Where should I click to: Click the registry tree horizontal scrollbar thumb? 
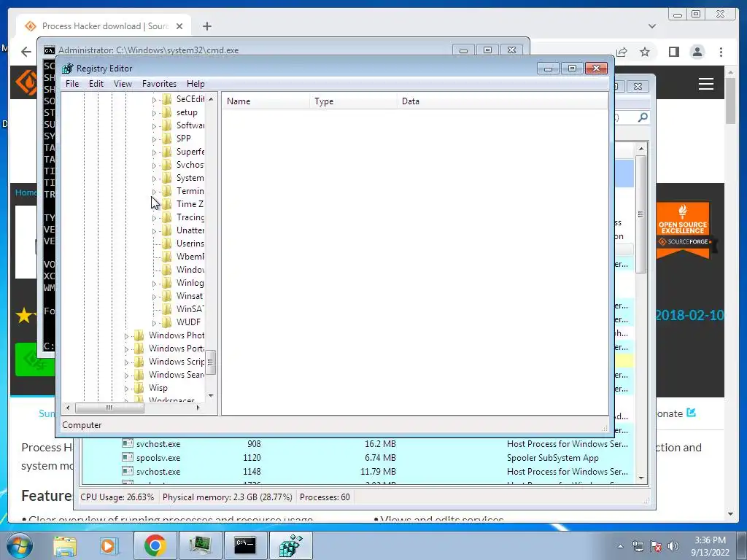(109, 408)
